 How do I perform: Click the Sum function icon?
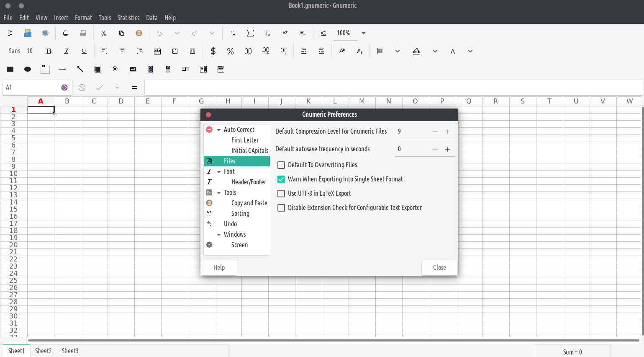[x=250, y=33]
